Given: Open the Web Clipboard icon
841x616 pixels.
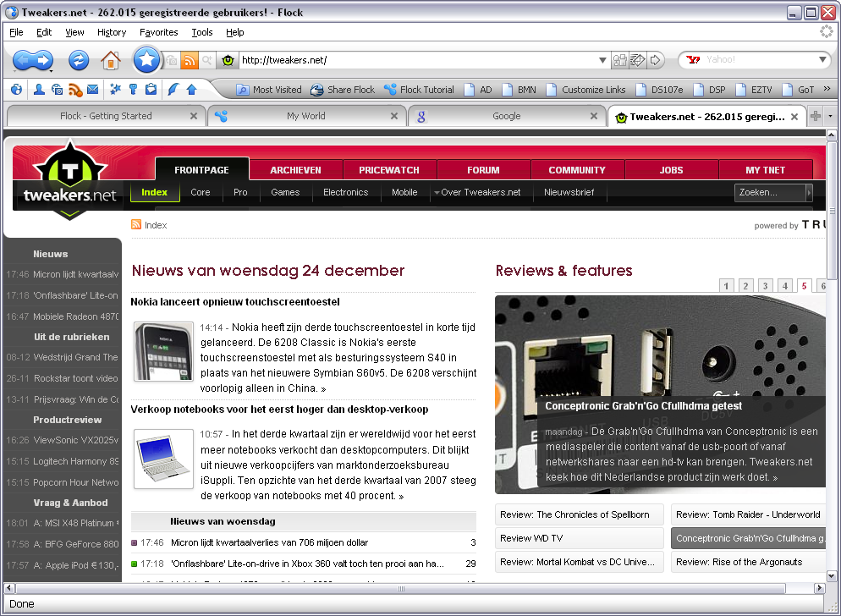Looking at the screenshot, I should coord(151,90).
